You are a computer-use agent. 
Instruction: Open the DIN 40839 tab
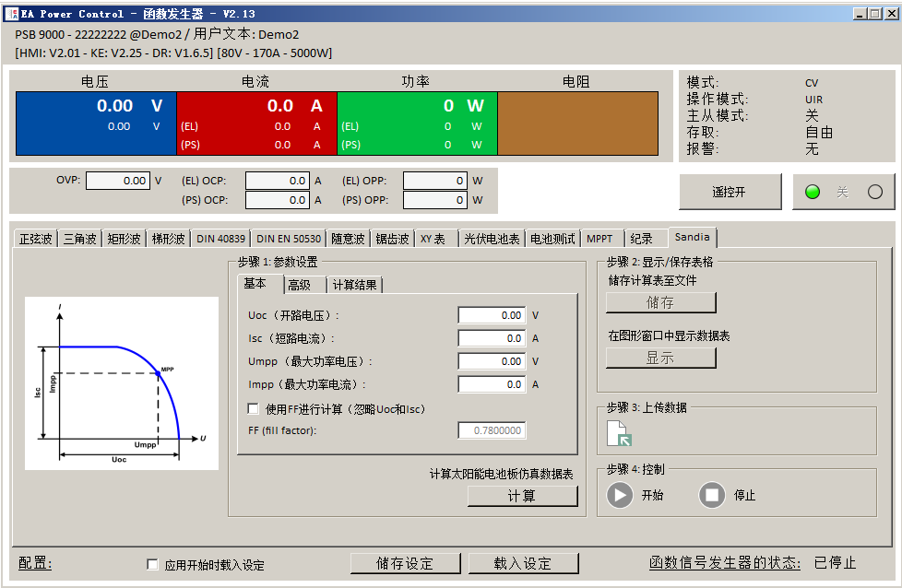[221, 239]
